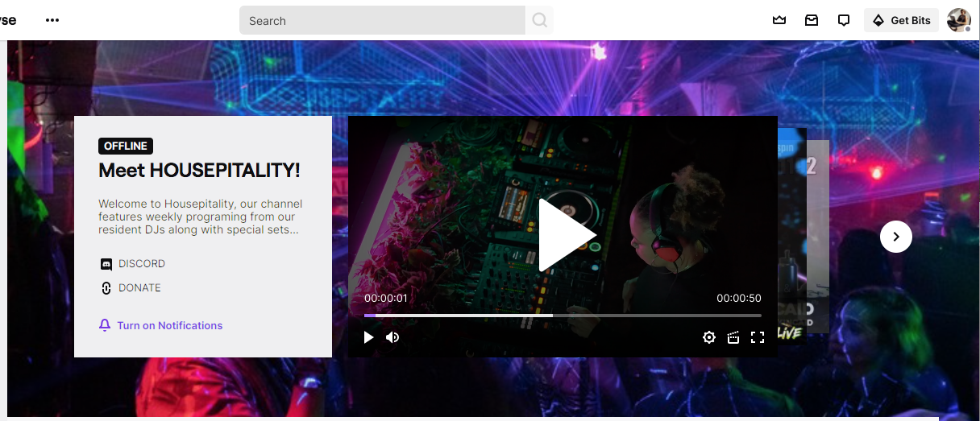The height and width of the screenshot is (421, 980).
Task: Open Prime Loot crown icon
Action: [779, 20]
